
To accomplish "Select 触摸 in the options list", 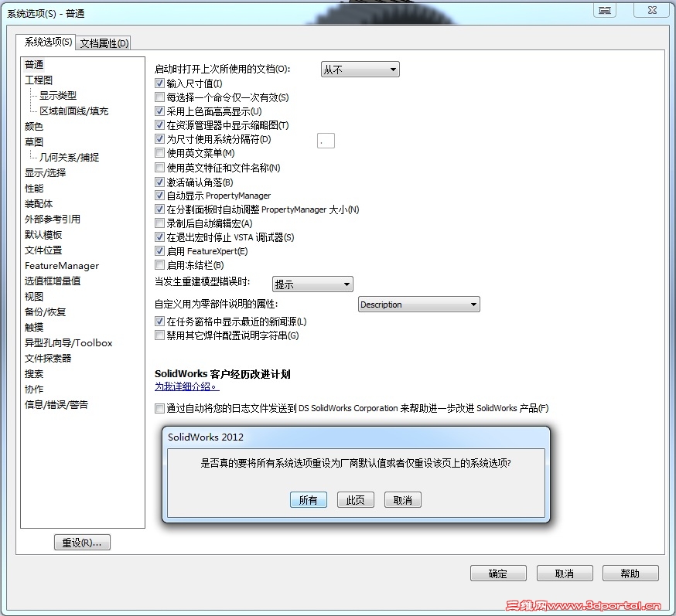I will [33, 328].
